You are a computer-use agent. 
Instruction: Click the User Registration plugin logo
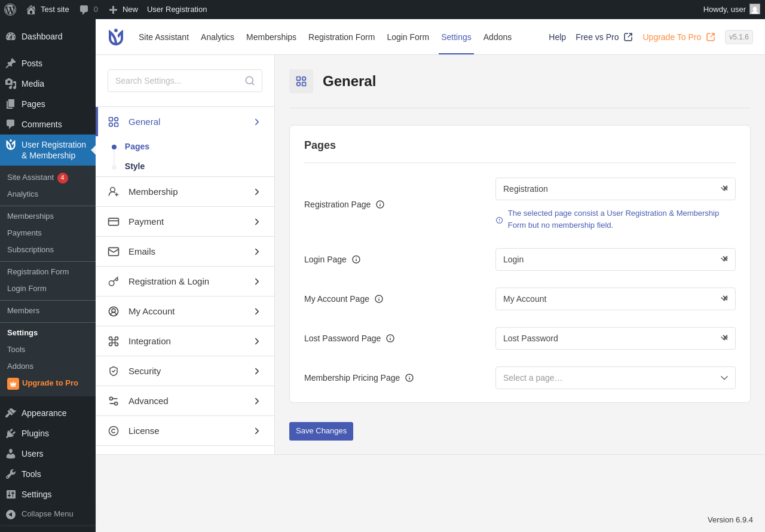[x=116, y=37]
